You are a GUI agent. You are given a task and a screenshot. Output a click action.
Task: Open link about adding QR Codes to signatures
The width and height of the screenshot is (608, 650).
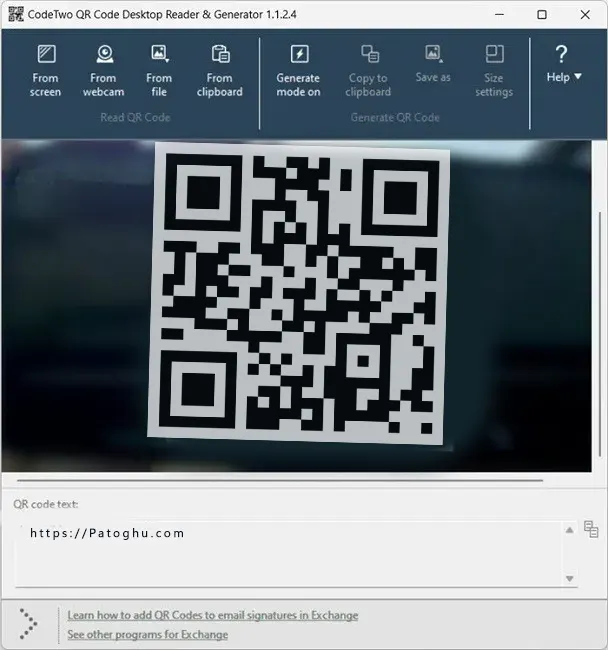pos(213,615)
